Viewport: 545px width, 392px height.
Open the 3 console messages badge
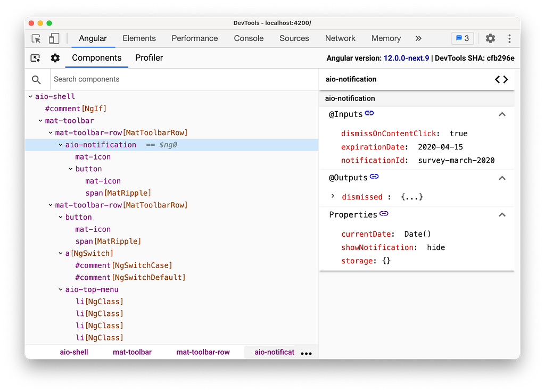(x=462, y=38)
